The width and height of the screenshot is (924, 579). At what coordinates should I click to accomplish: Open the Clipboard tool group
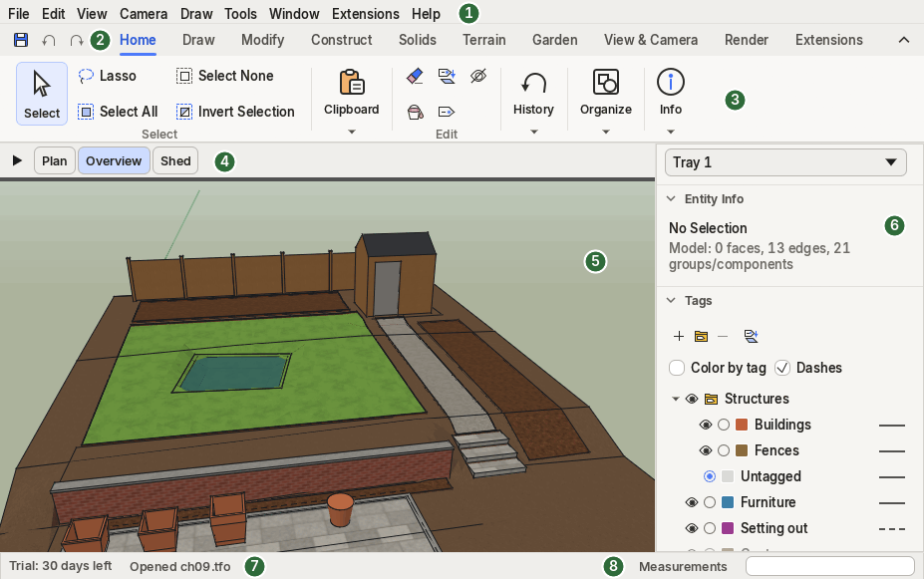tap(351, 93)
